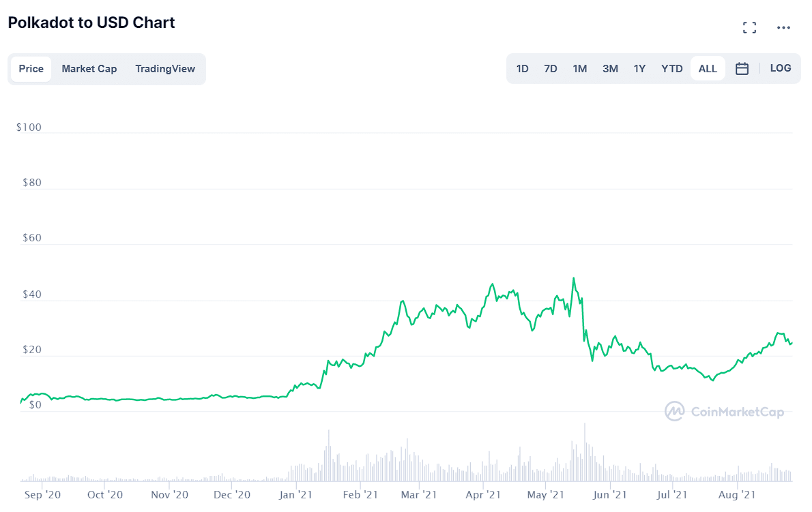The height and width of the screenshot is (512, 812).
Task: Show the 3M time range
Action: [610, 69]
